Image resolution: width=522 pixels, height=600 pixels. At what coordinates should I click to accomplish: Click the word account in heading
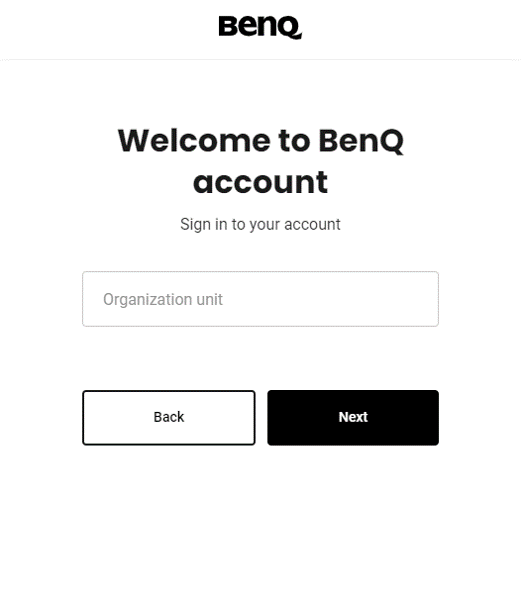click(260, 183)
